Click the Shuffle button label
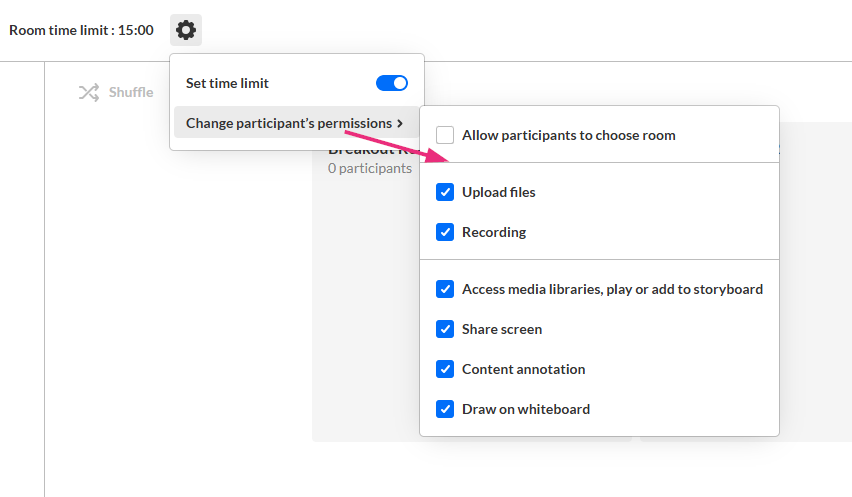The width and height of the screenshot is (852, 497). coord(131,93)
